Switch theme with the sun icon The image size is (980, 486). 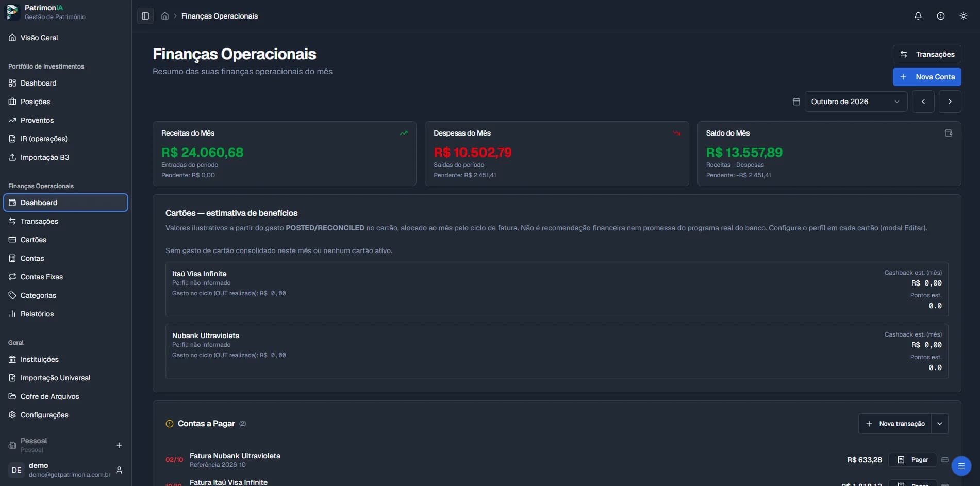pos(964,16)
